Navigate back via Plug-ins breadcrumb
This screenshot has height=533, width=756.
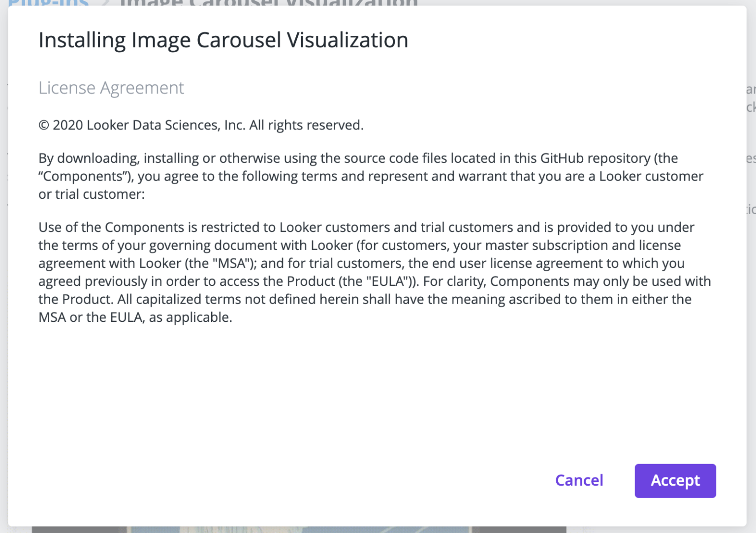48,4
